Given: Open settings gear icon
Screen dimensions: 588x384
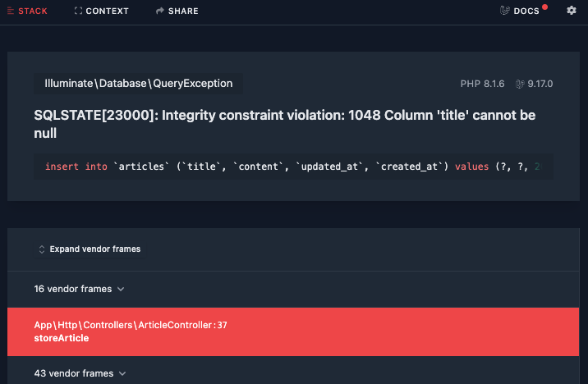Looking at the screenshot, I should pos(571,11).
